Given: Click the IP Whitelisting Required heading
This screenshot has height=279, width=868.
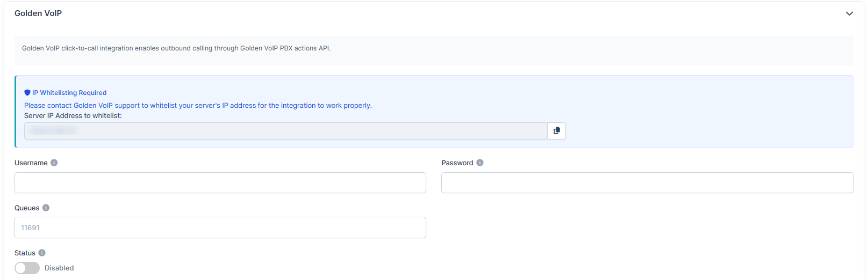Looking at the screenshot, I should click(69, 93).
